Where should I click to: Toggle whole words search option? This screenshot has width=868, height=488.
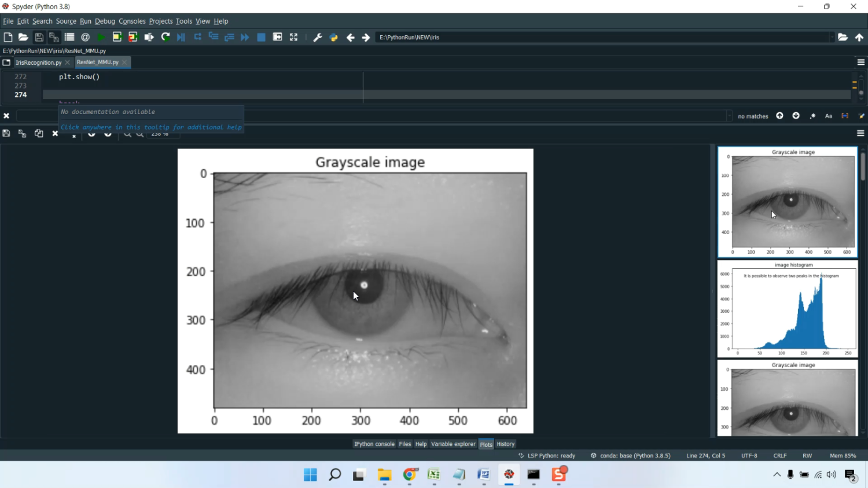tap(845, 116)
